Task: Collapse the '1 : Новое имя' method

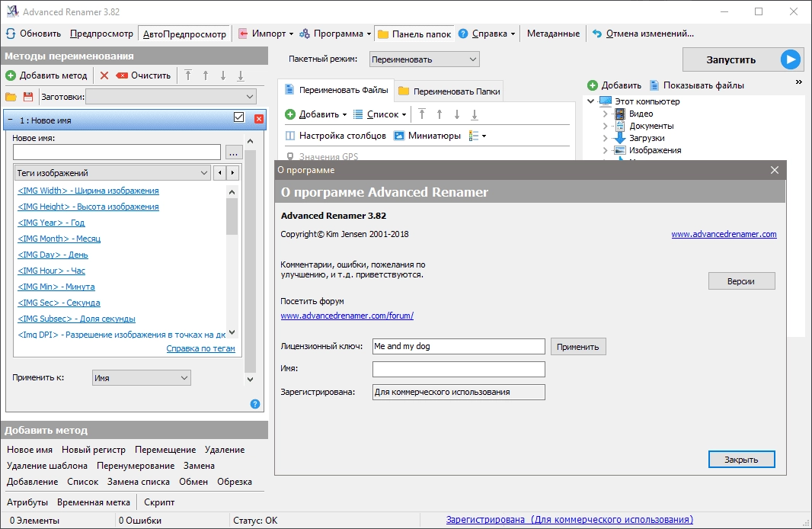Action: tap(11, 120)
